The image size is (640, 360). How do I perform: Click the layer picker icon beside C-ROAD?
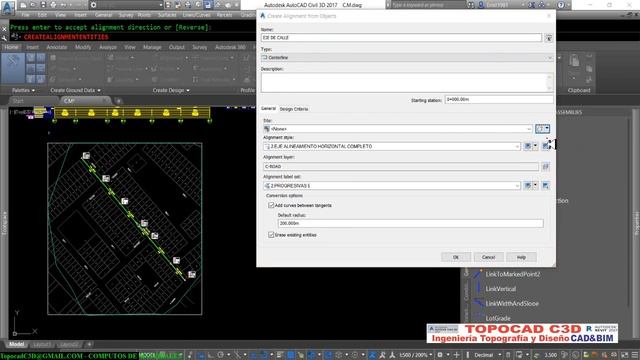[x=545, y=167]
